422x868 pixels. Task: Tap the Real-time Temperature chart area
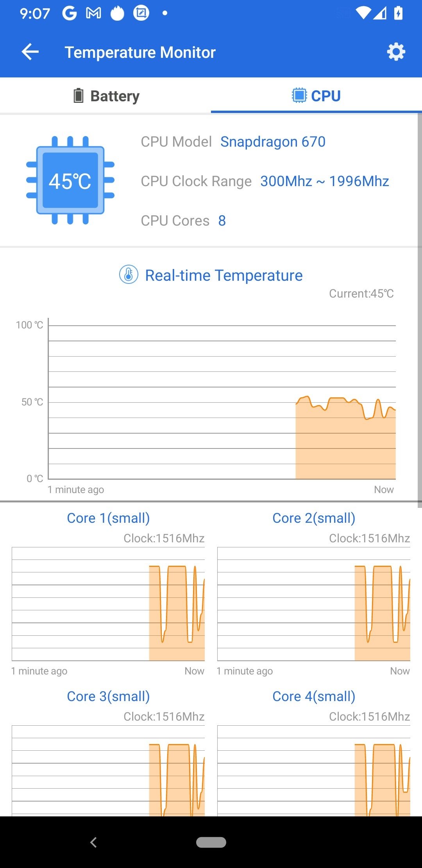(x=222, y=402)
